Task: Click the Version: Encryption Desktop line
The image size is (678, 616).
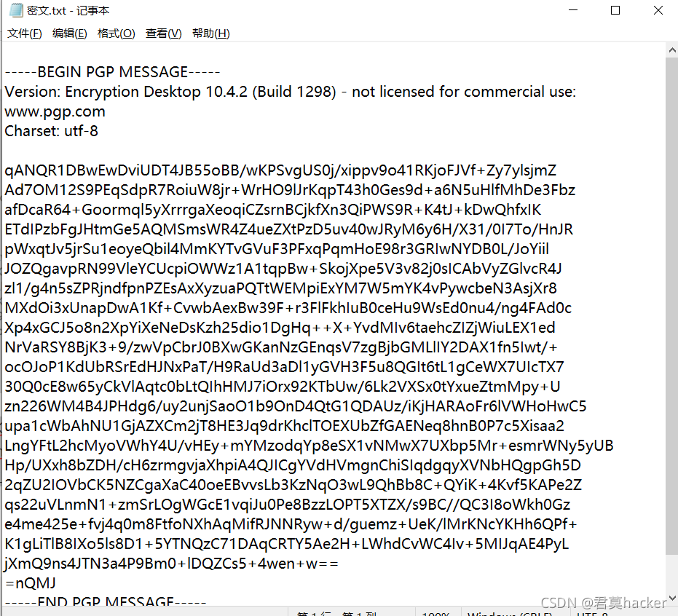Action: [290, 92]
